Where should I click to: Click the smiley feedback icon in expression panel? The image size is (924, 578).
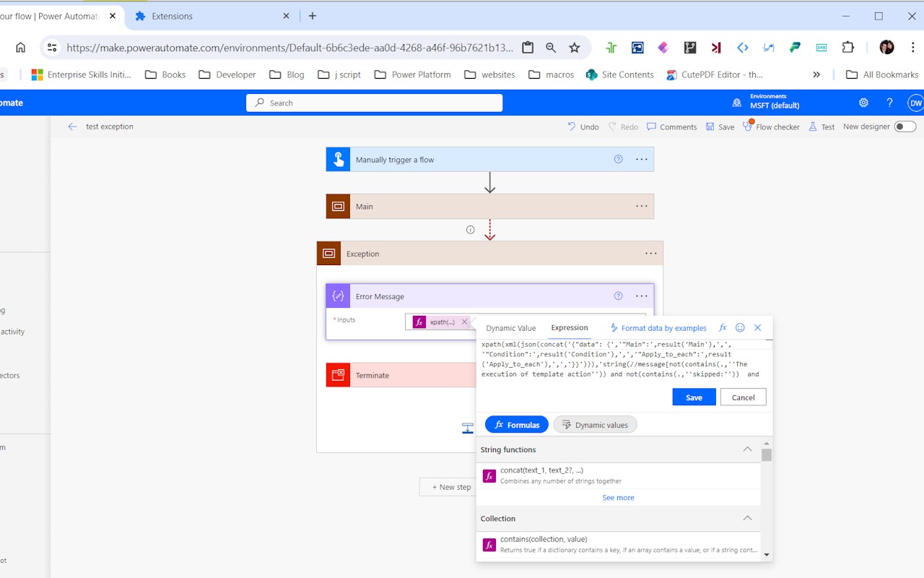740,327
